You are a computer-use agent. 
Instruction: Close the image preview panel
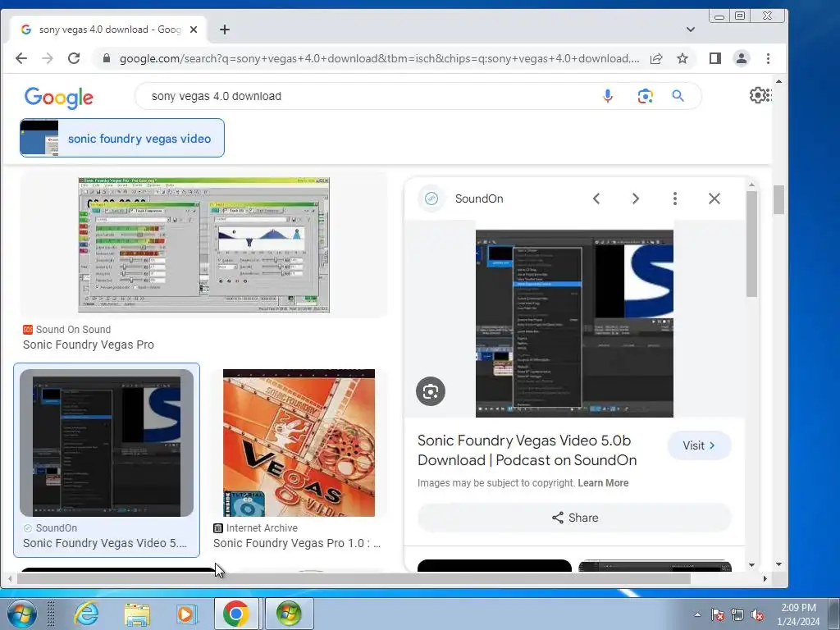point(714,199)
